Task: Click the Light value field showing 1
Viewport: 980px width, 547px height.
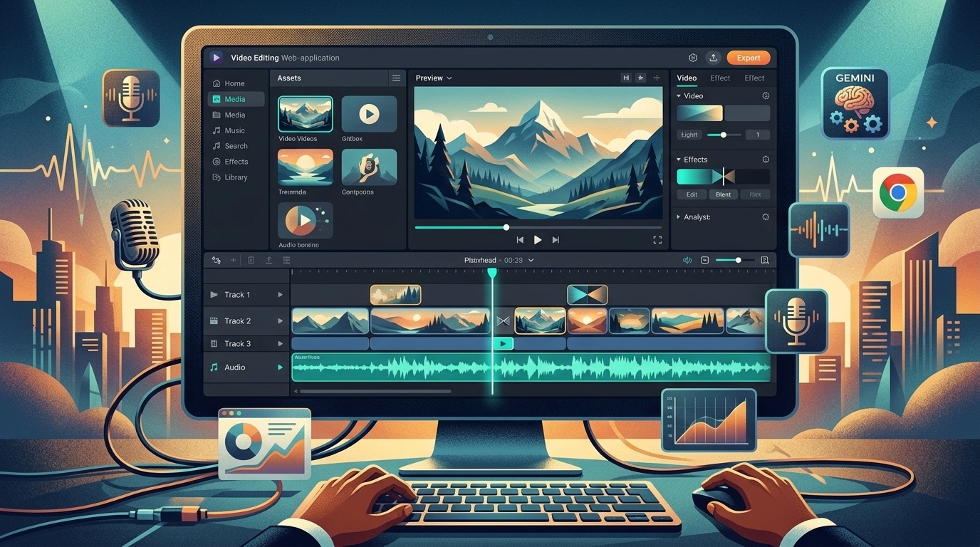Action: [x=758, y=135]
